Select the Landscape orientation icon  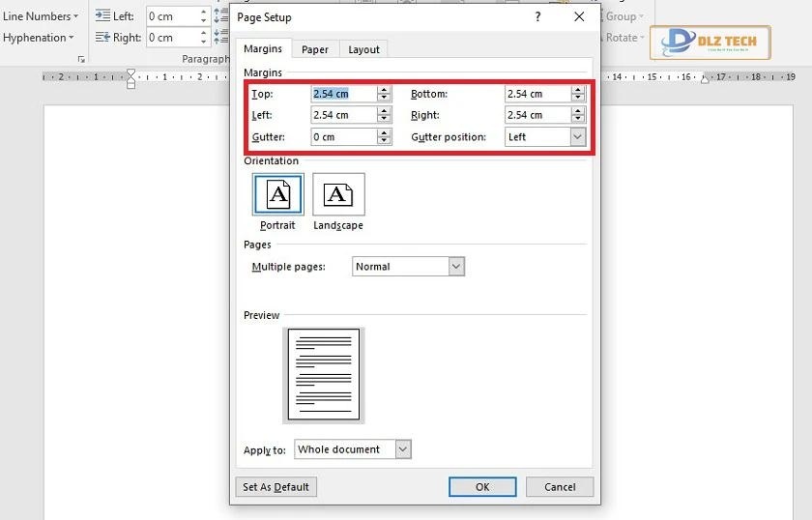pyautogui.click(x=338, y=195)
